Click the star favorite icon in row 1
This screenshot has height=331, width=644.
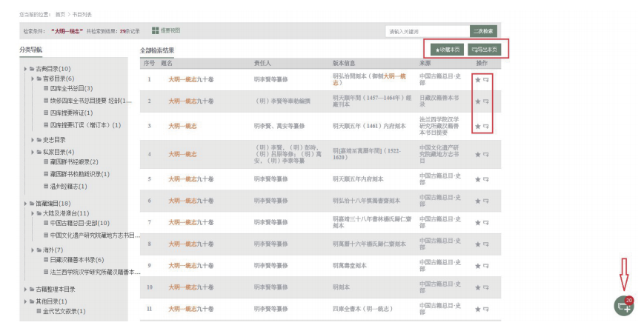pyautogui.click(x=478, y=78)
